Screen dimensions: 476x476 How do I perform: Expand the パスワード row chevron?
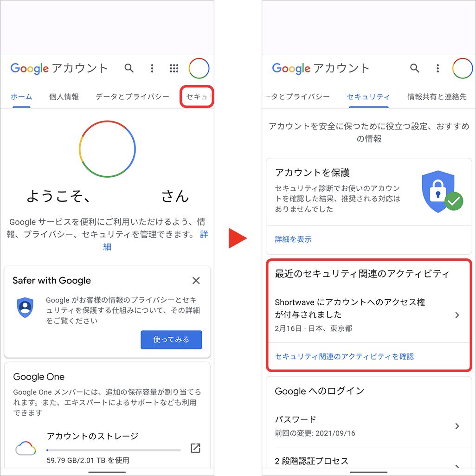(457, 426)
